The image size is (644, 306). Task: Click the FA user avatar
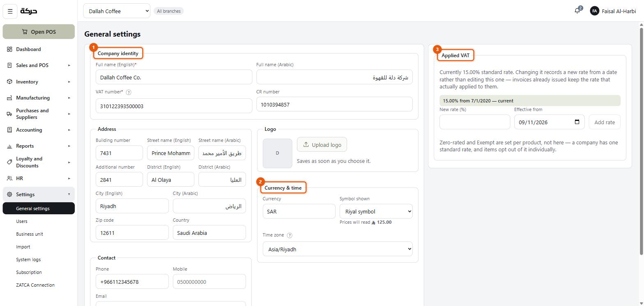point(594,11)
